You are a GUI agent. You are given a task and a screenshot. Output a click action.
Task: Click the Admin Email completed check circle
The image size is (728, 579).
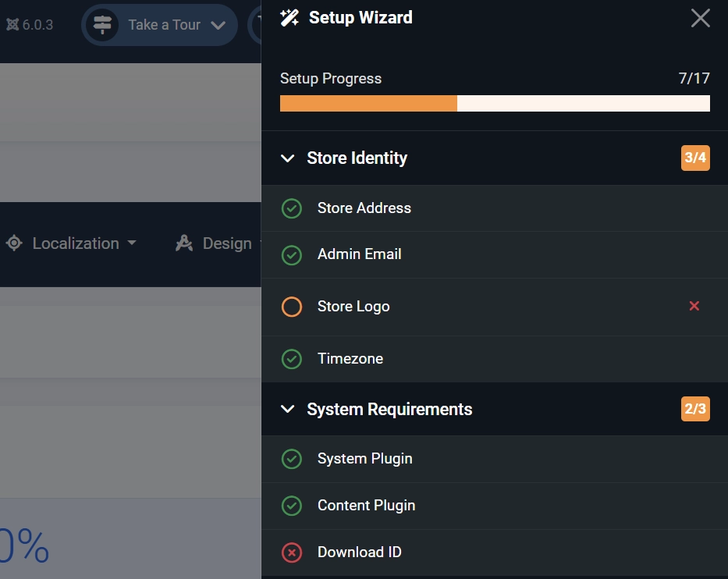(x=292, y=255)
